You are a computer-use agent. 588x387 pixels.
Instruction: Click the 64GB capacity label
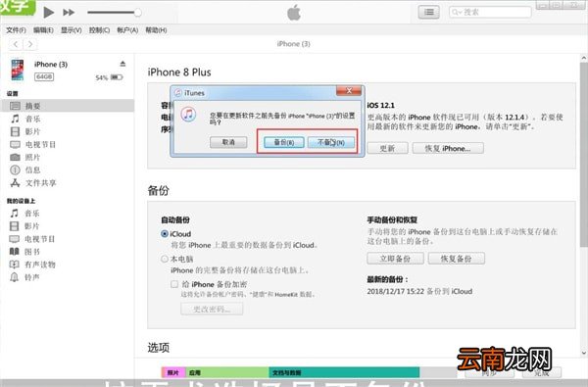point(44,76)
